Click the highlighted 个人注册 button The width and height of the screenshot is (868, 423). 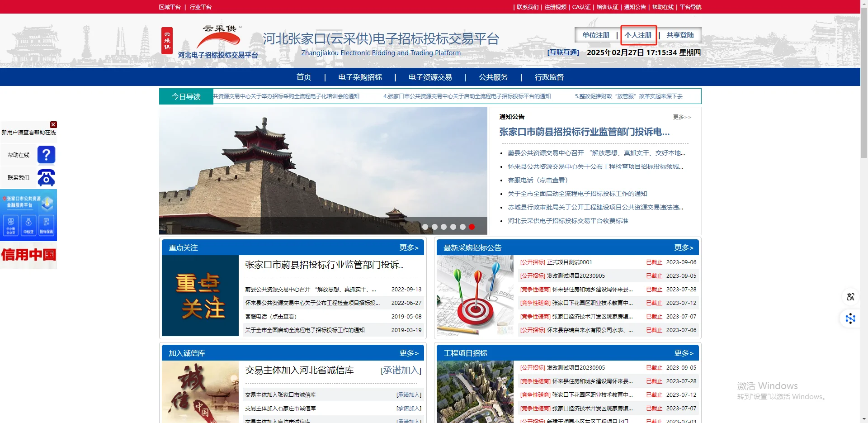[638, 35]
